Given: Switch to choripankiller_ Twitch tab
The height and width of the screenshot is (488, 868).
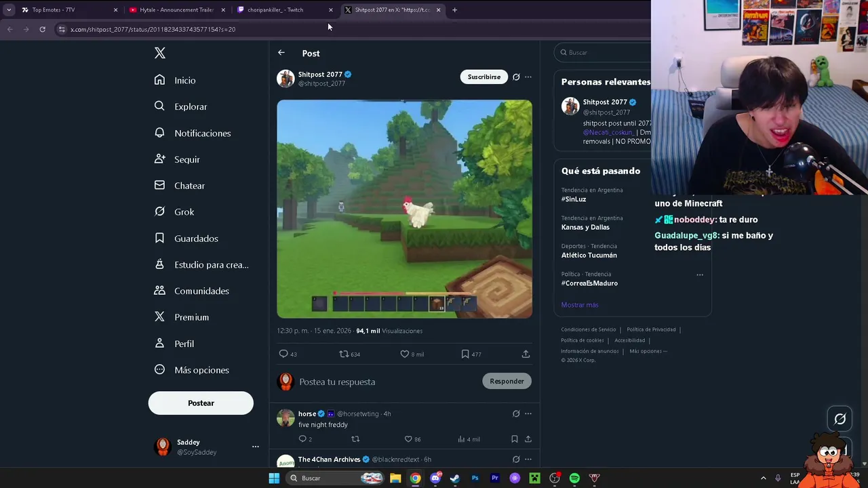Looking at the screenshot, I should tap(284, 9).
